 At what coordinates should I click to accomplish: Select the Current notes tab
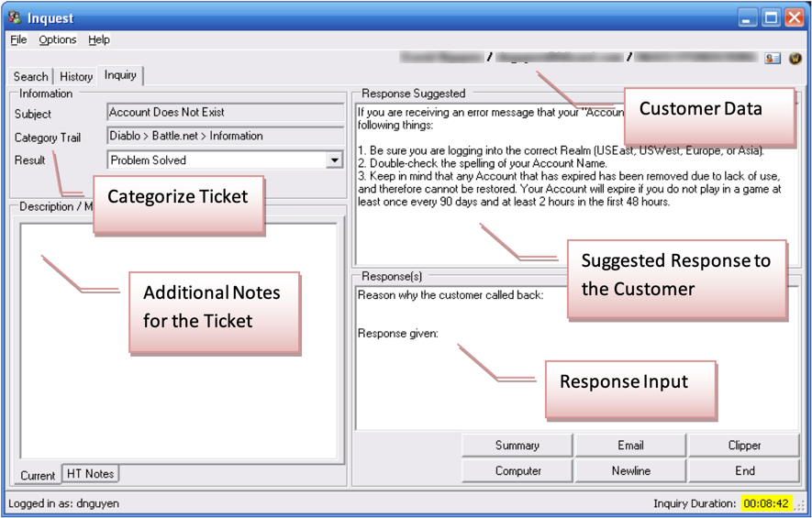pyautogui.click(x=38, y=475)
